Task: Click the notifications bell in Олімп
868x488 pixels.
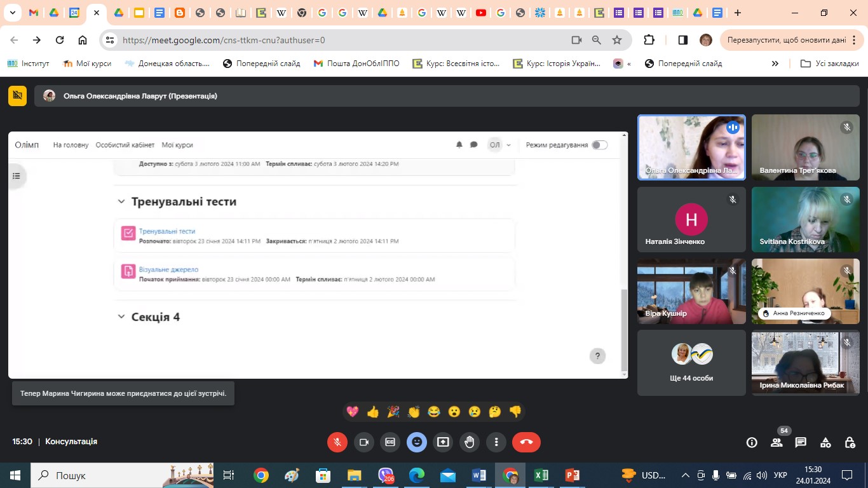Action: tap(459, 145)
